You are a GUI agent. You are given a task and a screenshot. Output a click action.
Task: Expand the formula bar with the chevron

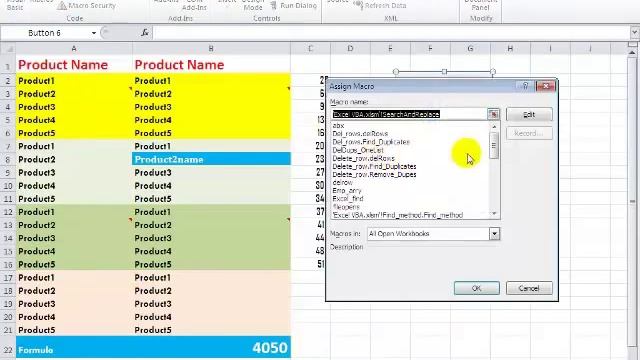coord(634,33)
